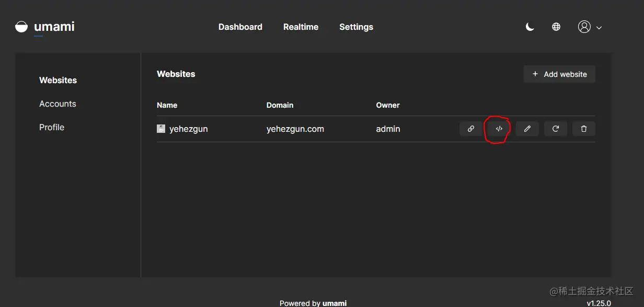The height and width of the screenshot is (307, 644).
Task: Open the user account profile icon
Action: (585, 27)
